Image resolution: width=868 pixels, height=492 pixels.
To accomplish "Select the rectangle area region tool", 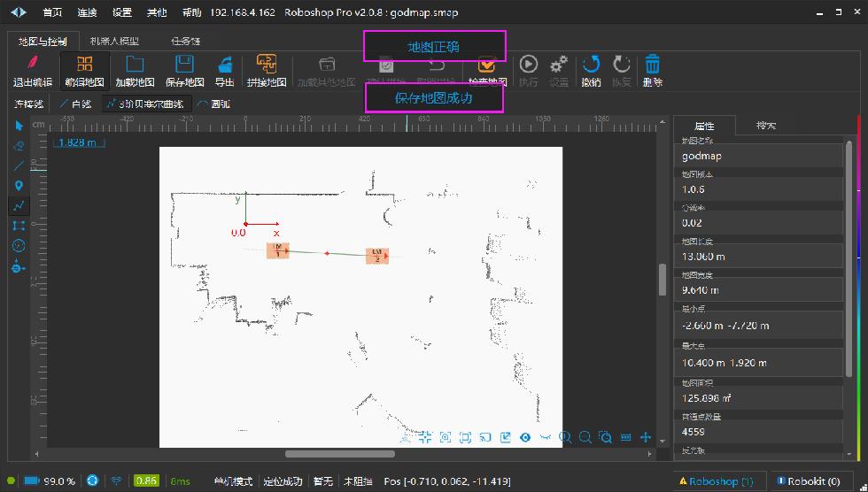I will [19, 226].
